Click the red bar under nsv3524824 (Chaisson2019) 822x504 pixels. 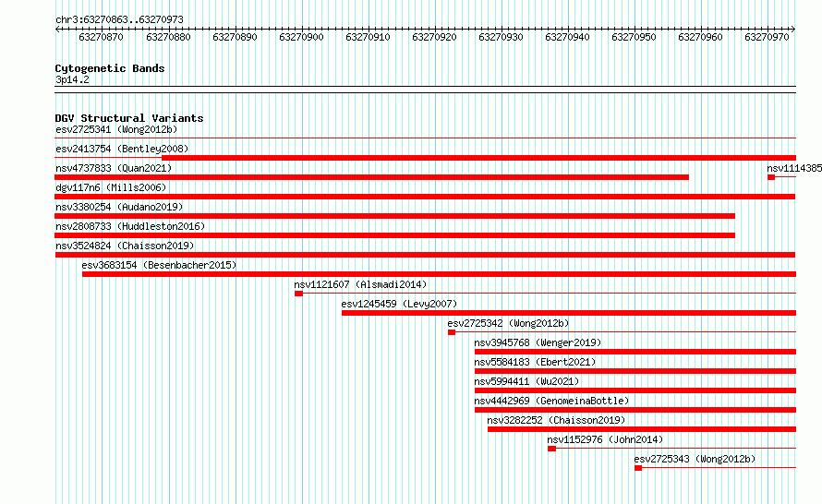425,255
